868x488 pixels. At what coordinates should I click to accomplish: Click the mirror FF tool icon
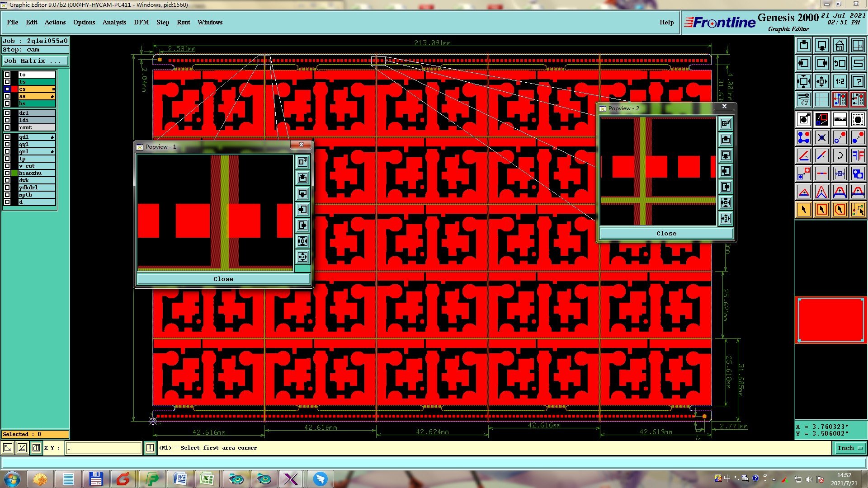pyautogui.click(x=858, y=155)
